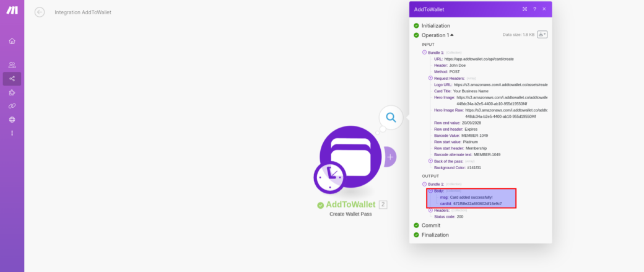Expand the Back of the pass array

tap(430, 161)
